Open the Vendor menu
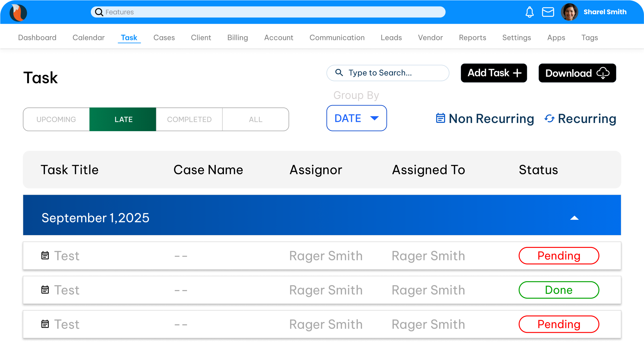This screenshot has height=355, width=644. pos(430,37)
